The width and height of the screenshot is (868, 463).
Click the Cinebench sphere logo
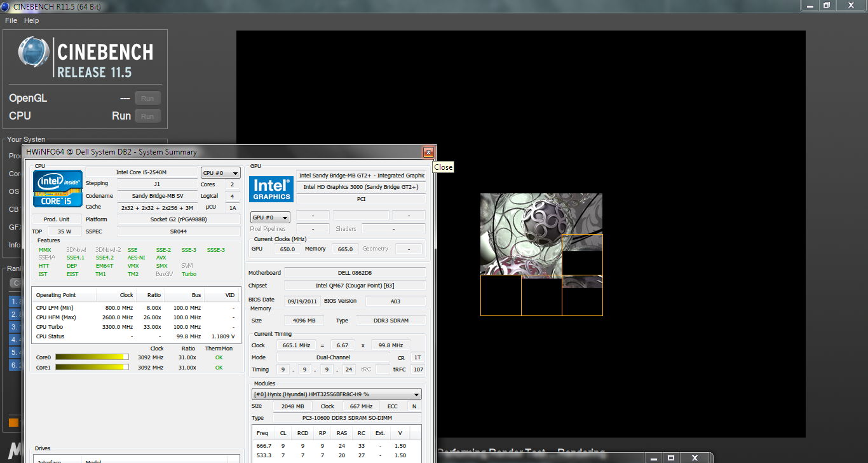coord(34,52)
